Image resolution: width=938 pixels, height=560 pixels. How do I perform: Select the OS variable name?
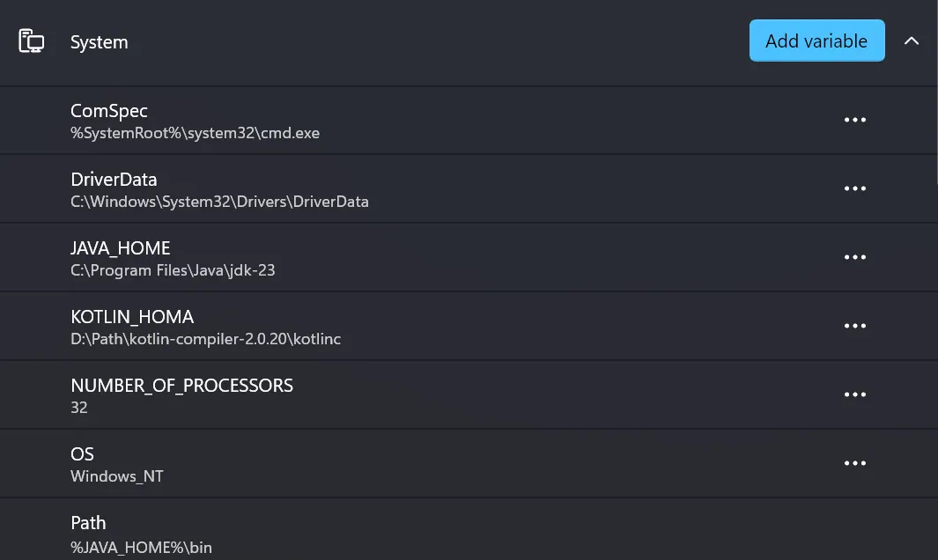point(82,454)
